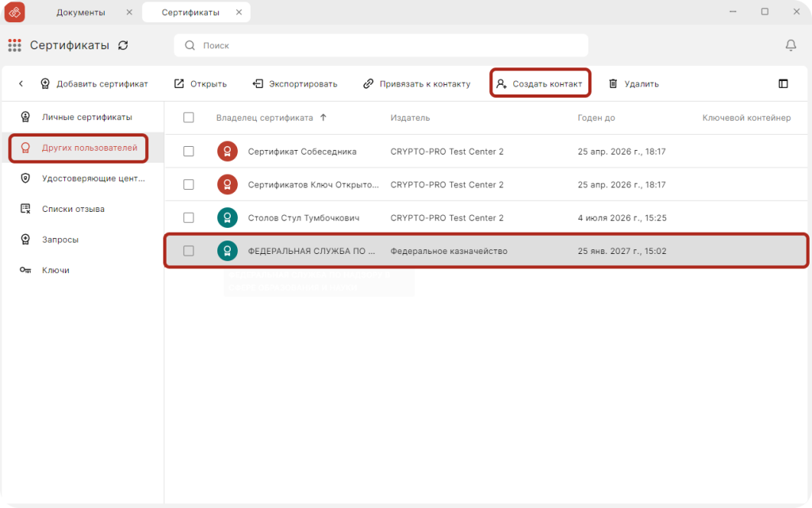Click Создать контакт
This screenshot has width=812, height=508.
pos(539,83)
